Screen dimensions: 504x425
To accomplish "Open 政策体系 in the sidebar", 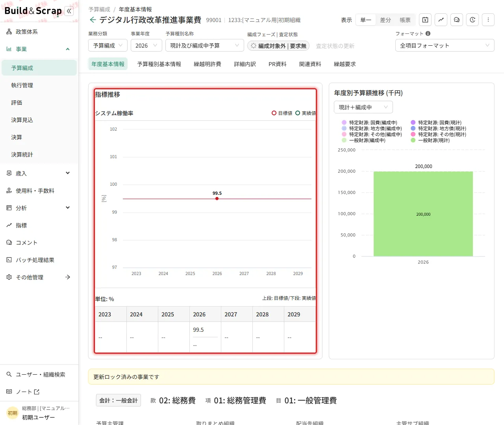I will coord(39,32).
